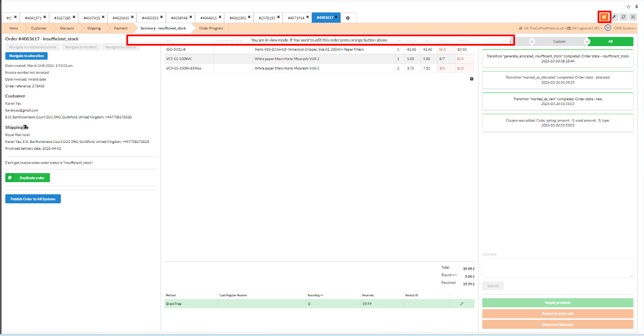The height and width of the screenshot is (336, 644).
Task: Close the #4062392 tab
Action: click(x=249, y=17)
